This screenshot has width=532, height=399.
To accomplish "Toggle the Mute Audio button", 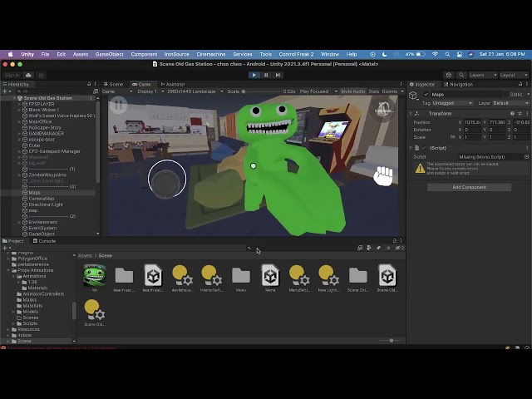I will click(x=352, y=91).
